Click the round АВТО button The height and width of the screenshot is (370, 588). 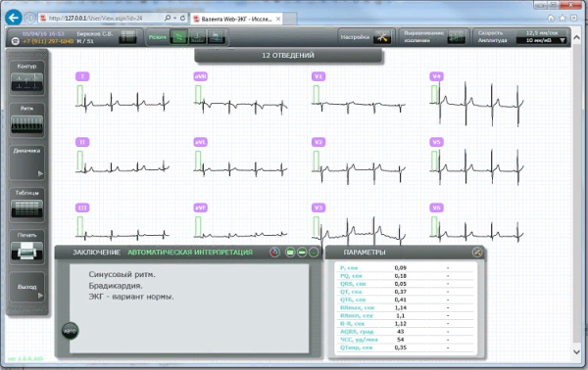(x=70, y=331)
